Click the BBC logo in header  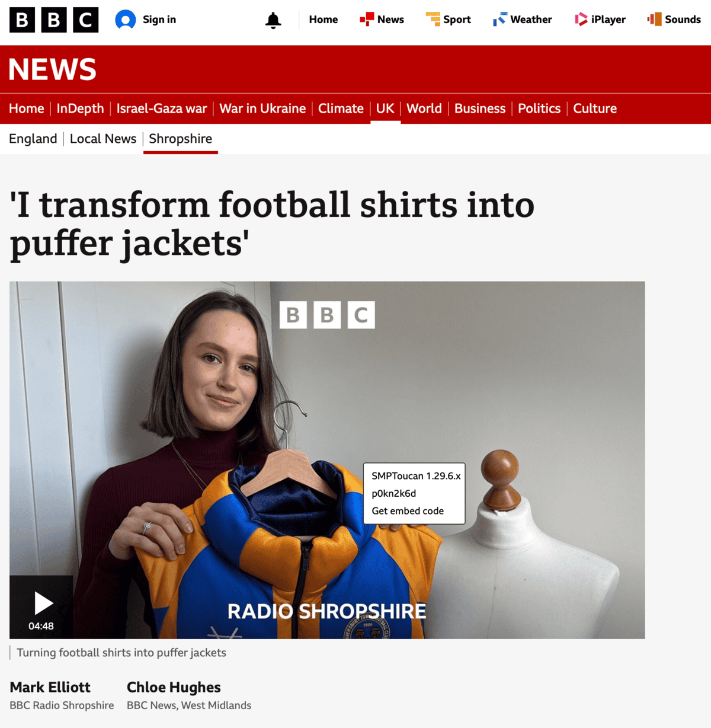54,20
